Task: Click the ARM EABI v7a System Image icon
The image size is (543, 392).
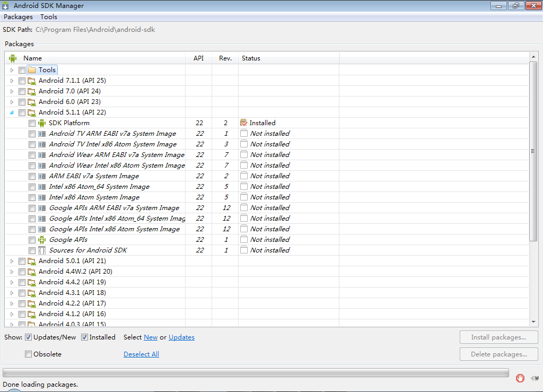Action: coord(42,176)
